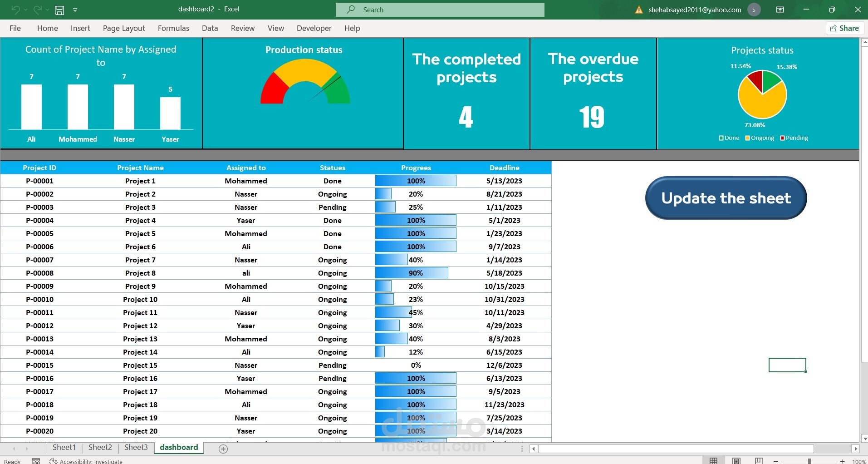Select the Project 8 name cell
Screen dimensions: 868x464
click(140, 273)
